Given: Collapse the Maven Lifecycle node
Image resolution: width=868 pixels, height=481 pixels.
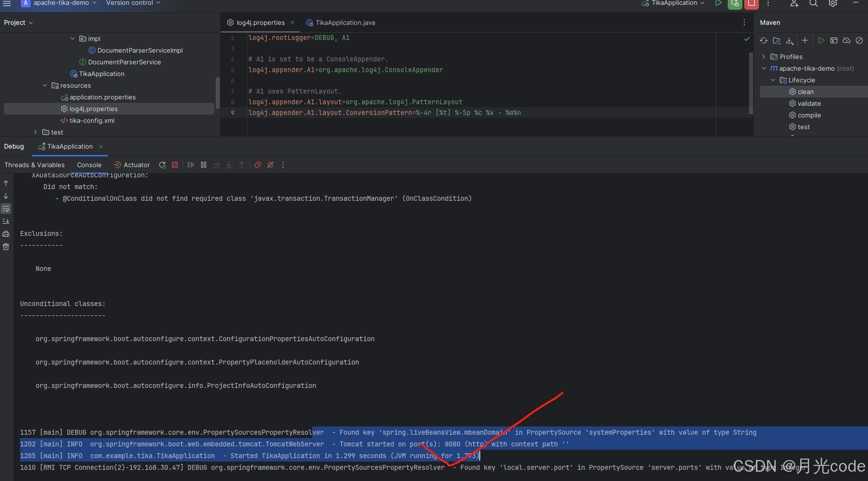Looking at the screenshot, I should pyautogui.click(x=773, y=80).
